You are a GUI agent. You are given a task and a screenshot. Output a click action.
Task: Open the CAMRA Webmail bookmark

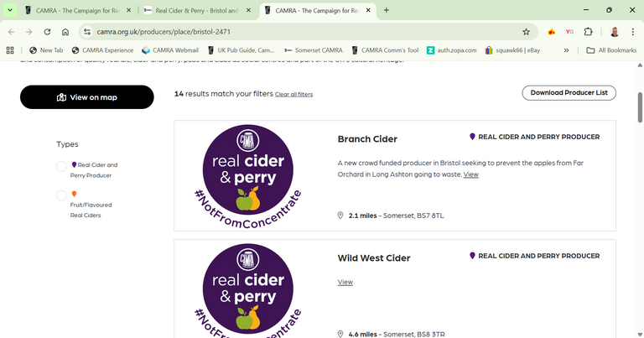[x=169, y=50]
